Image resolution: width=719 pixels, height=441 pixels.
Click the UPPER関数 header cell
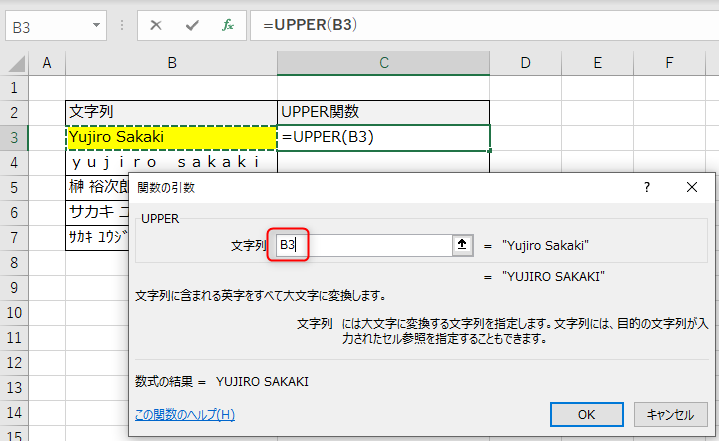[384, 111]
